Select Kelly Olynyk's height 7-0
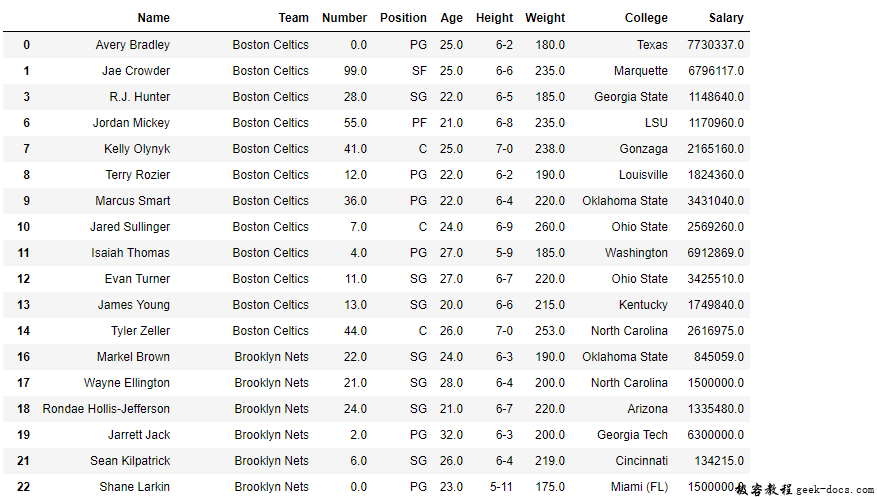 tap(504, 149)
